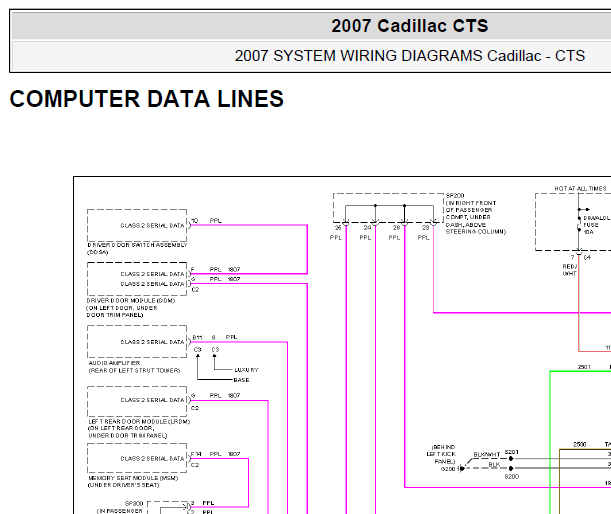Click the Class 2 Serial Data box of the DDSA
611x514 pixels.
coord(137,225)
